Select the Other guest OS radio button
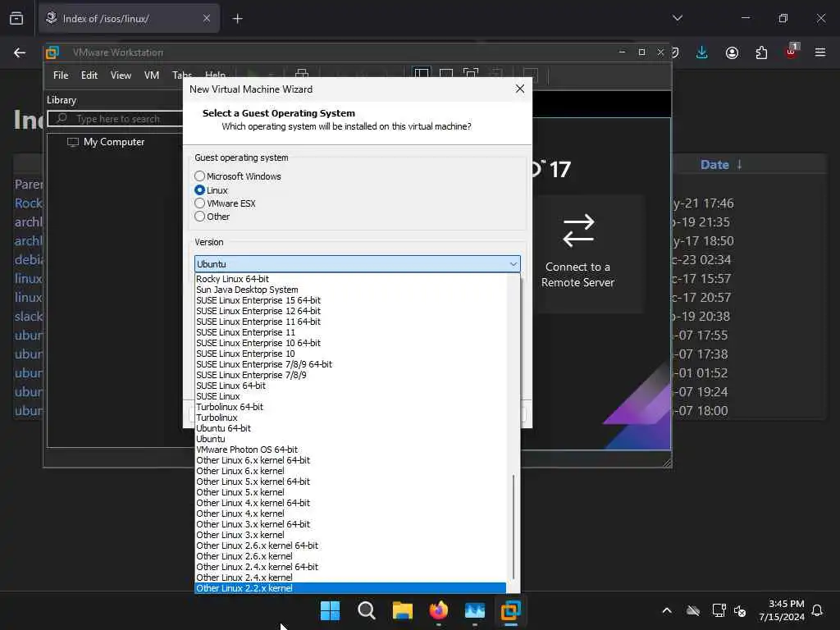Viewport: 840px width, 630px height. 199,217
